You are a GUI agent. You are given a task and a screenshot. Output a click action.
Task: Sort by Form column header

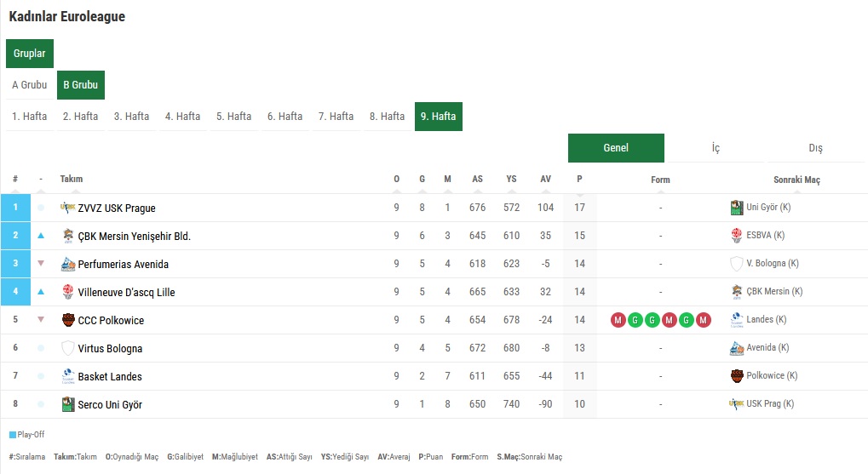[x=660, y=180]
